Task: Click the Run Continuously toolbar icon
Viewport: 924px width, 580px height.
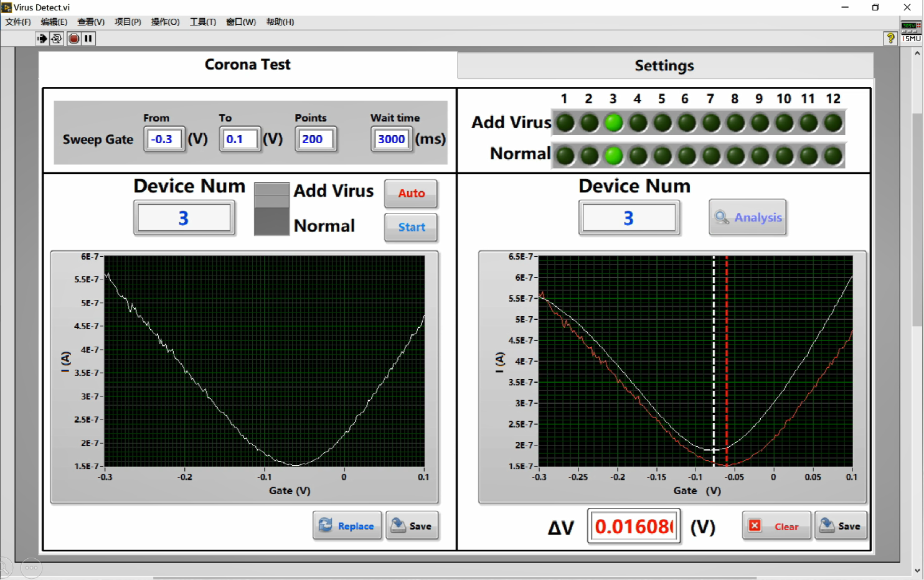Action: coord(57,39)
